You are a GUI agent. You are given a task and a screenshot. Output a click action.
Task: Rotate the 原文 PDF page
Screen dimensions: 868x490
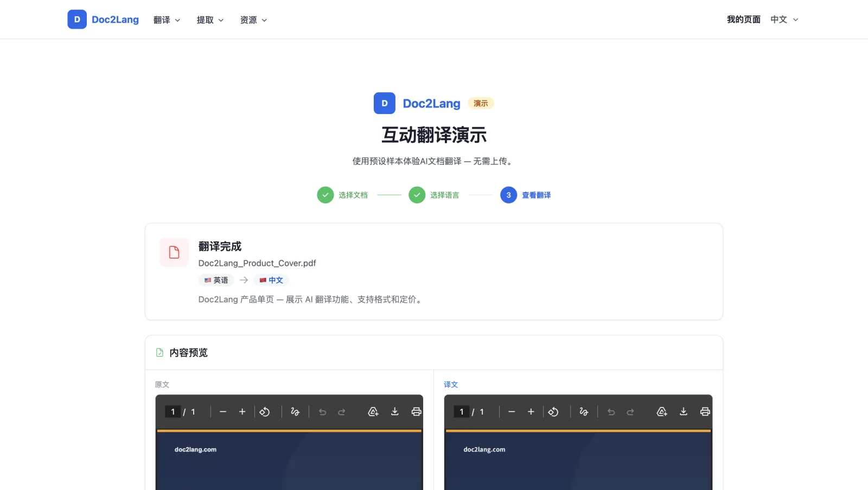pyautogui.click(x=265, y=412)
